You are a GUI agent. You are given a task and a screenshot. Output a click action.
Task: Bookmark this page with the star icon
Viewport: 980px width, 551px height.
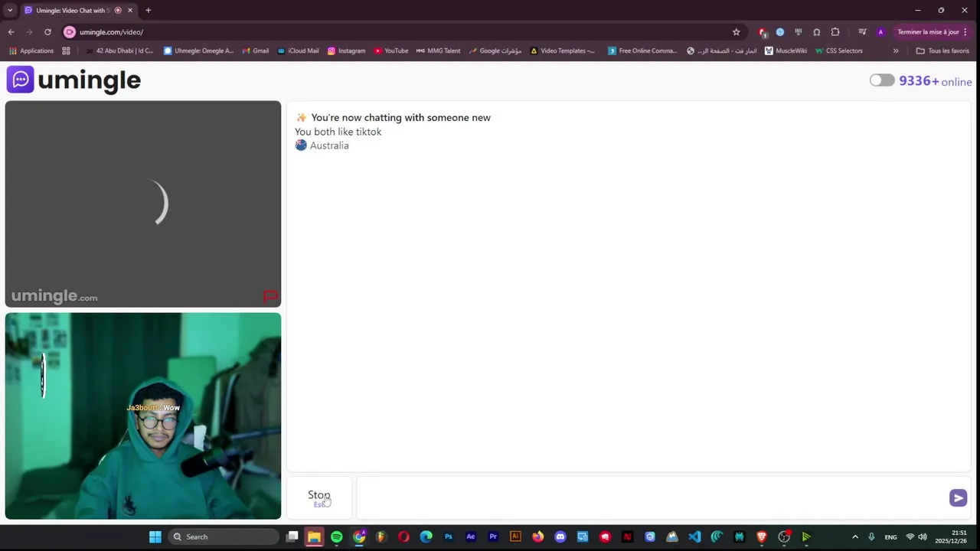coord(737,32)
